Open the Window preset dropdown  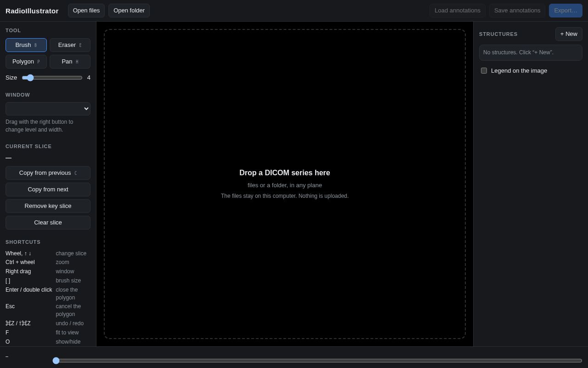point(48,109)
